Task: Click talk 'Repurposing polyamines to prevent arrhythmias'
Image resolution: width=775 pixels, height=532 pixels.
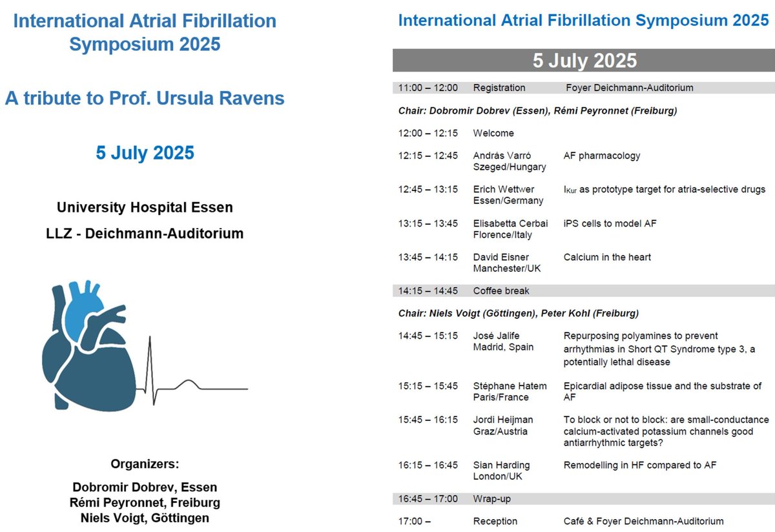Action: (x=659, y=349)
